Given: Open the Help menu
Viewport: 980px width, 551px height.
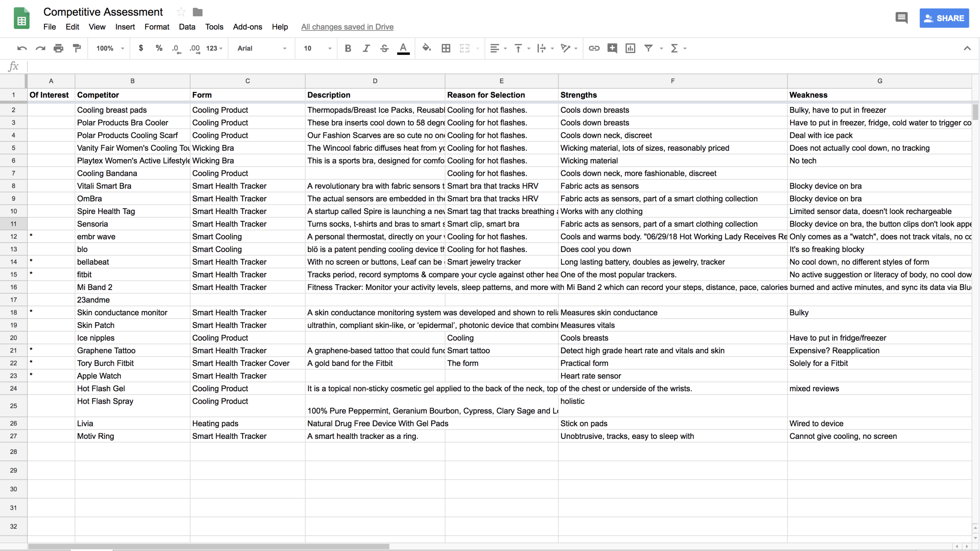Looking at the screenshot, I should (x=280, y=27).
